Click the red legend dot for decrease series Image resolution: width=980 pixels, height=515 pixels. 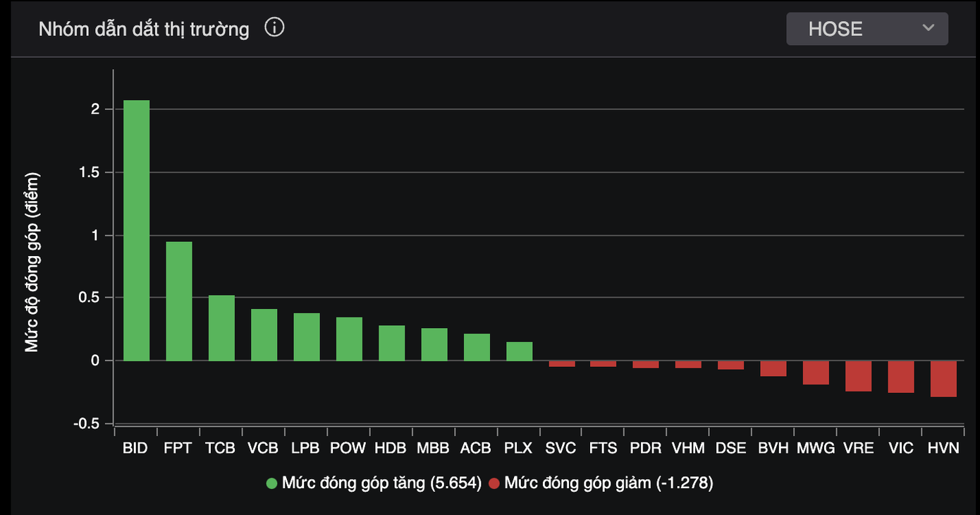click(x=494, y=483)
